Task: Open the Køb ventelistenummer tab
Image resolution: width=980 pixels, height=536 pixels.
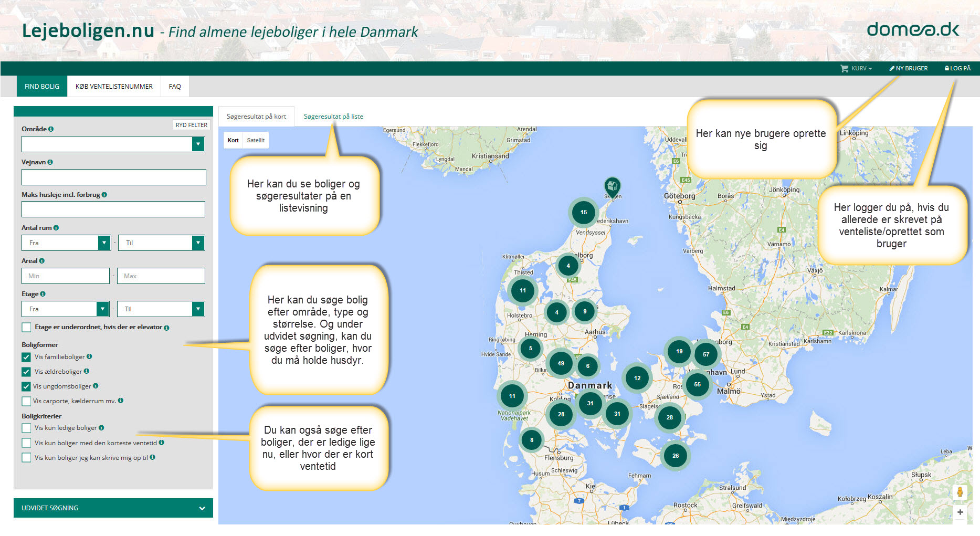Action: (x=114, y=87)
